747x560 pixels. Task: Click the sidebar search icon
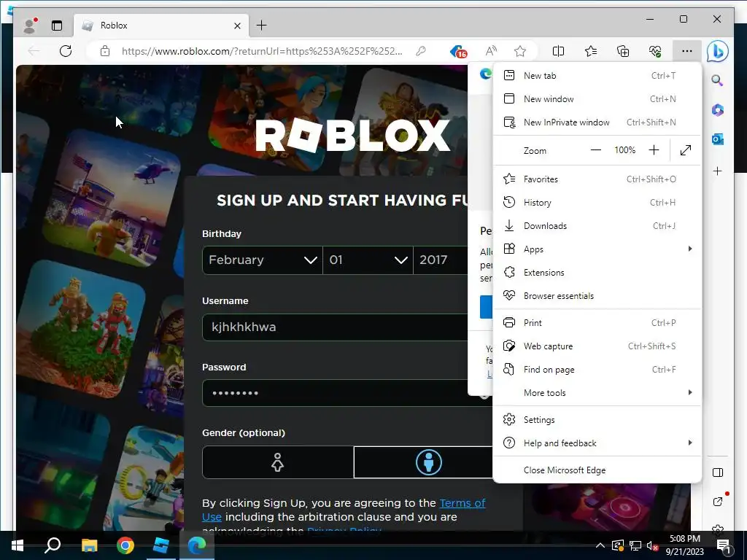[718, 80]
